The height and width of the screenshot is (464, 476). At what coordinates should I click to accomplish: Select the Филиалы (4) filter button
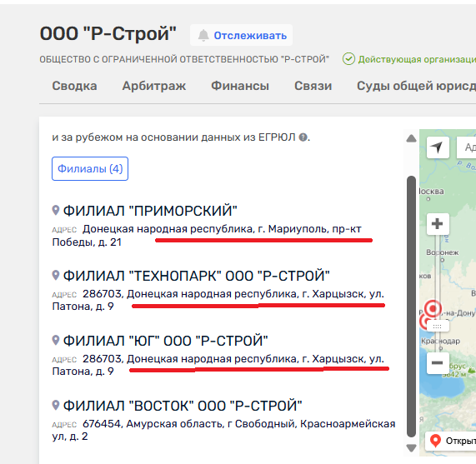[90, 168]
